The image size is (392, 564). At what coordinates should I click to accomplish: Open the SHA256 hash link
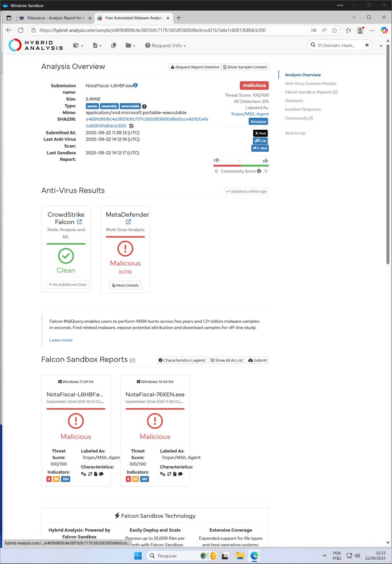[x=147, y=123]
